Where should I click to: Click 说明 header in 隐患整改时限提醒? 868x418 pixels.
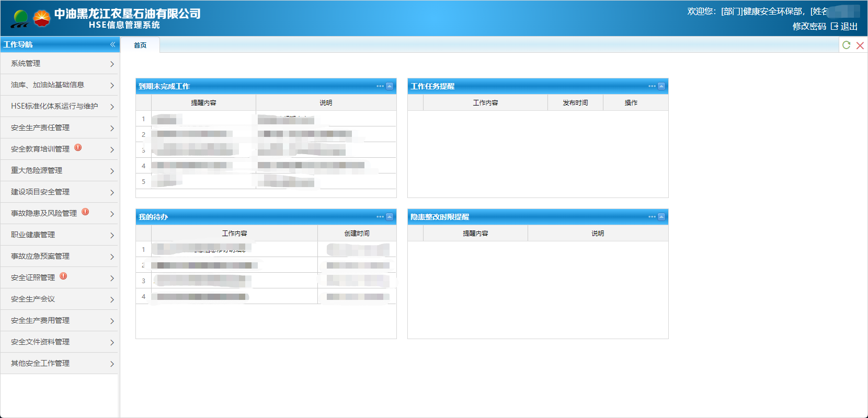[598, 233]
